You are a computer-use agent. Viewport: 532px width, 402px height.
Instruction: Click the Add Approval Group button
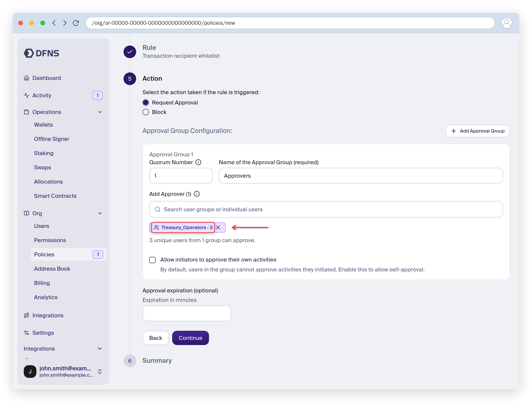[477, 131]
